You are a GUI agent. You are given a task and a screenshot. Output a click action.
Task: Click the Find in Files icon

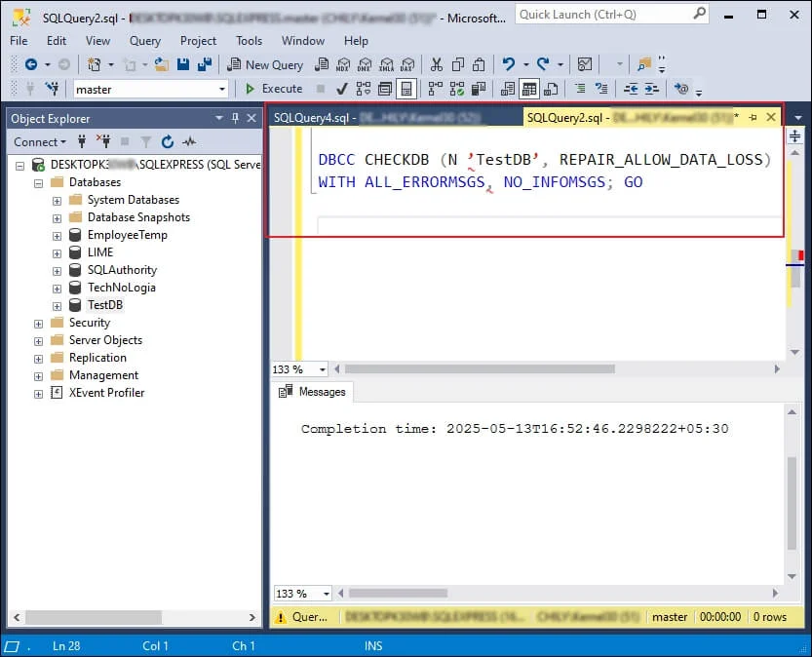click(x=643, y=64)
